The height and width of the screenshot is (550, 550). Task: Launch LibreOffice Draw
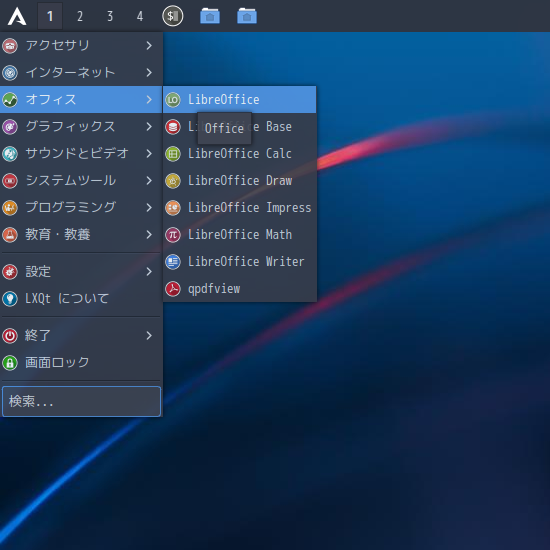[x=240, y=181]
